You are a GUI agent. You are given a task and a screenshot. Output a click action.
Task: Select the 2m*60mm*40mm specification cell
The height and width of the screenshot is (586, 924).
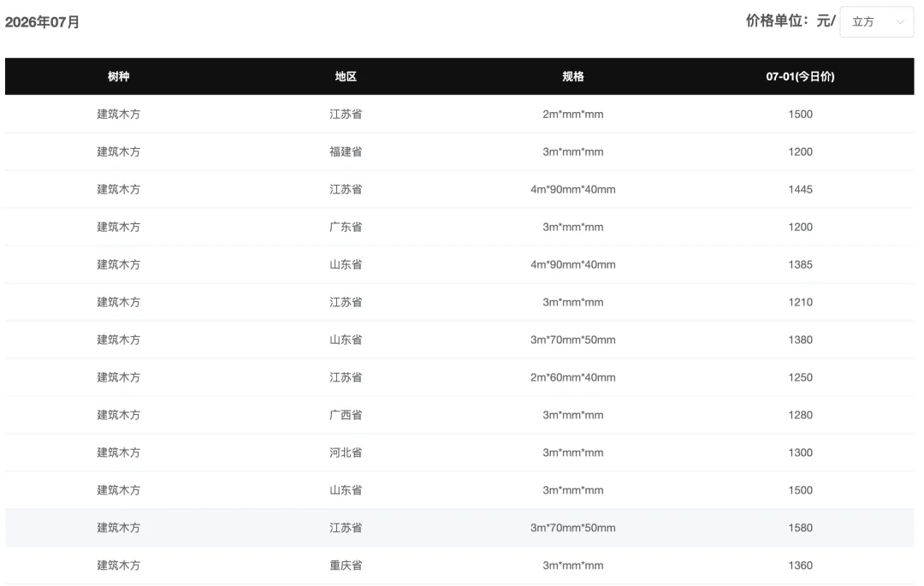(572, 377)
